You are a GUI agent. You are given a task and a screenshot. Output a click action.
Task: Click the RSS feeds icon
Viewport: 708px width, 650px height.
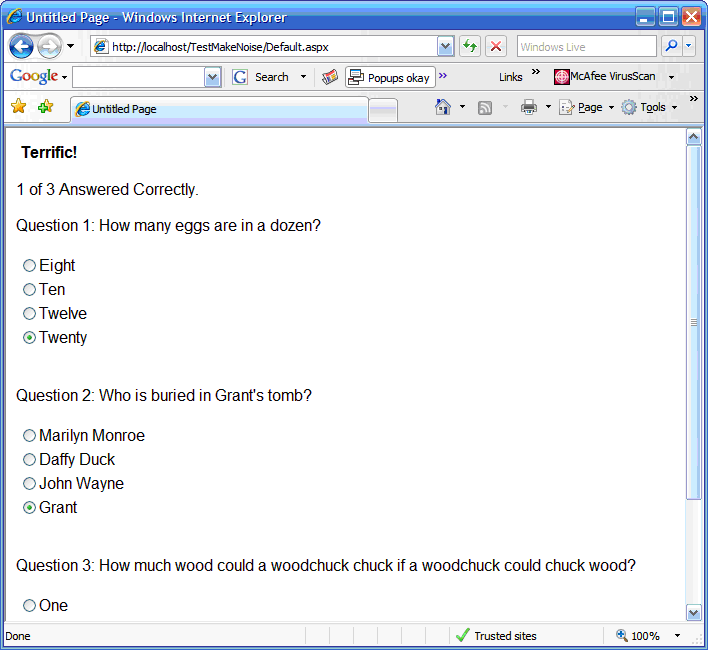(x=484, y=108)
